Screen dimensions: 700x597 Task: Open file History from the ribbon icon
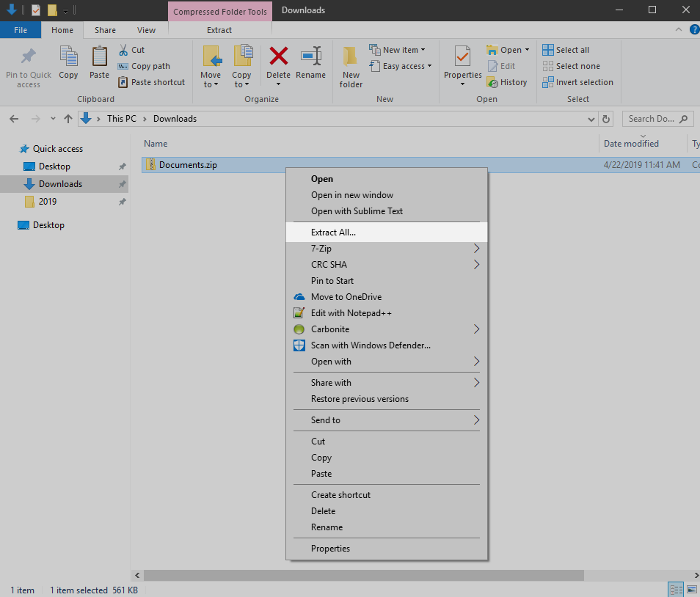(x=508, y=82)
